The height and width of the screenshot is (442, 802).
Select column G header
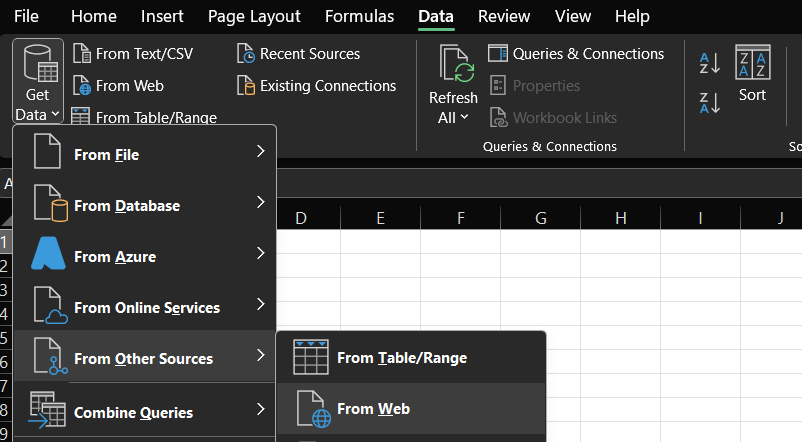click(540, 218)
